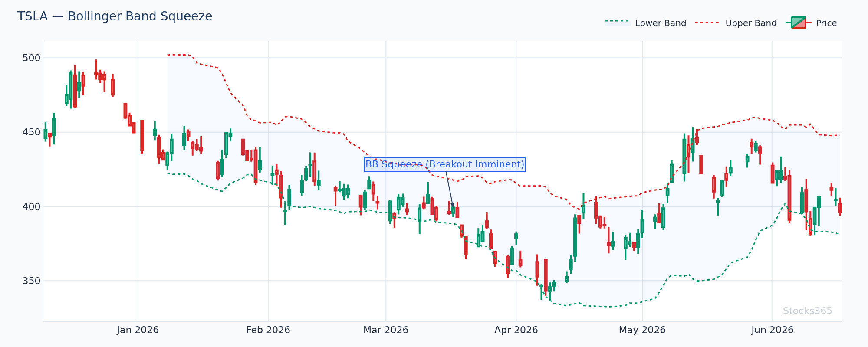Click the Feb 2026 x-axis label
Viewport: 868px width, 347px height.
click(268, 330)
